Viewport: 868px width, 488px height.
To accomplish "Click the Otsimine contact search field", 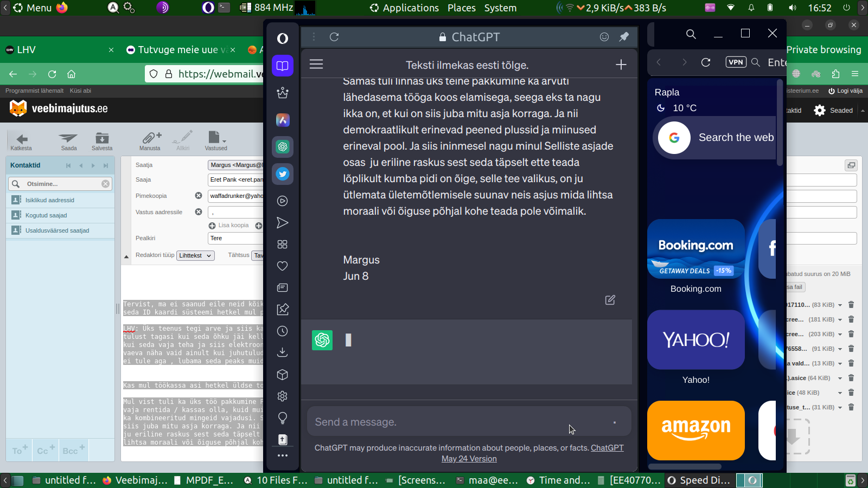I will click(60, 184).
